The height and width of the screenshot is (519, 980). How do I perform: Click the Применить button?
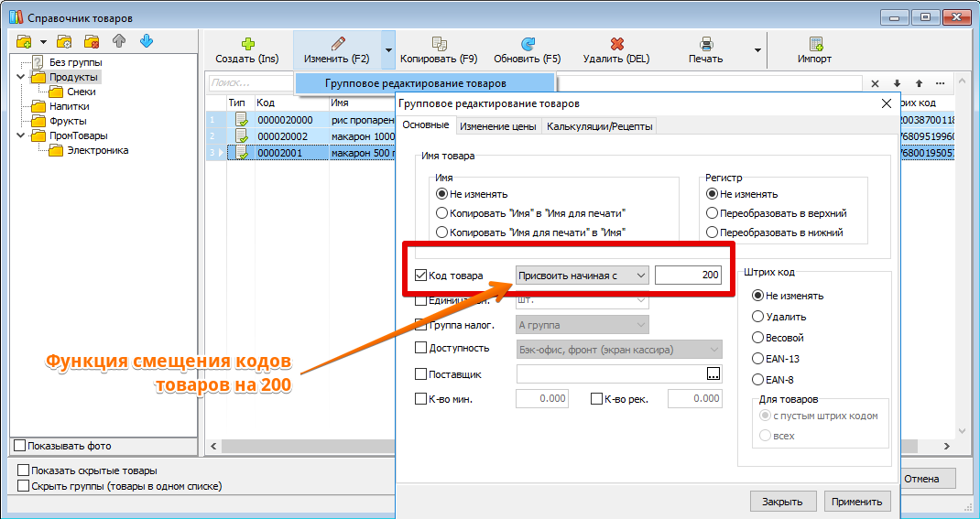pyautogui.click(x=856, y=501)
